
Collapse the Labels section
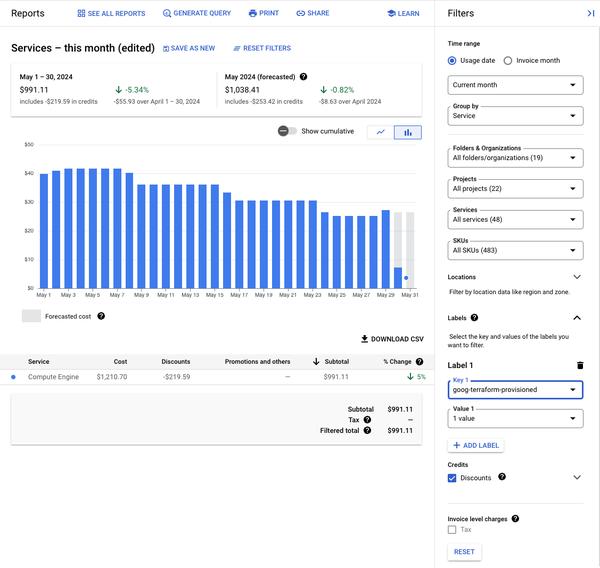tap(577, 318)
